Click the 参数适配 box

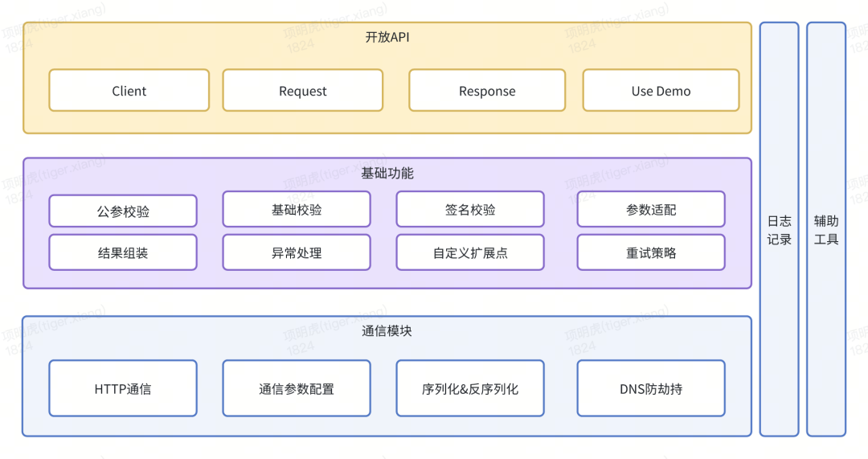point(651,209)
